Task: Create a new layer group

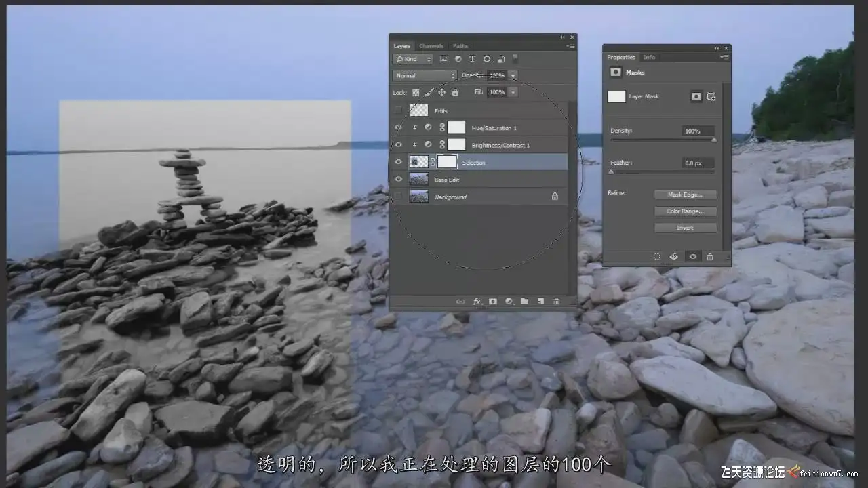Action: tap(525, 302)
